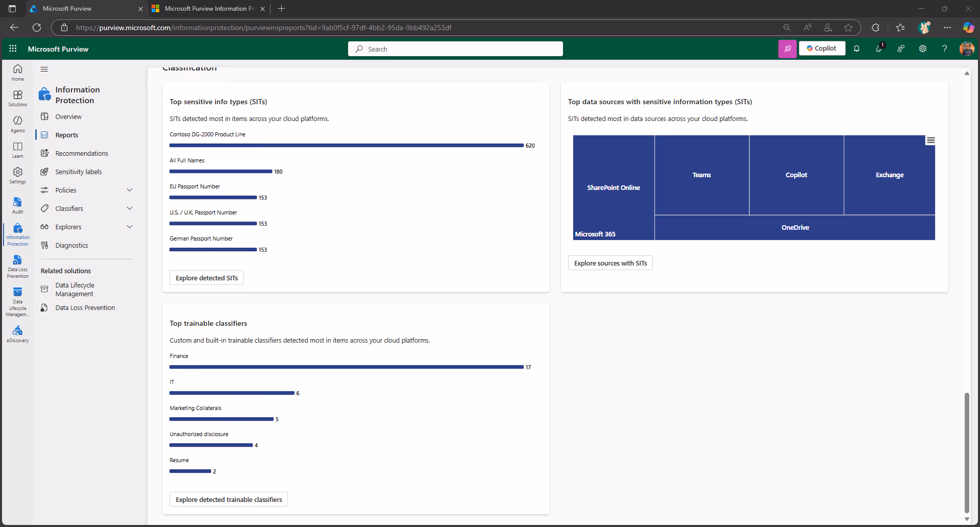Open Solutions in left rail
This screenshot has height=527, width=980.
[x=18, y=99]
